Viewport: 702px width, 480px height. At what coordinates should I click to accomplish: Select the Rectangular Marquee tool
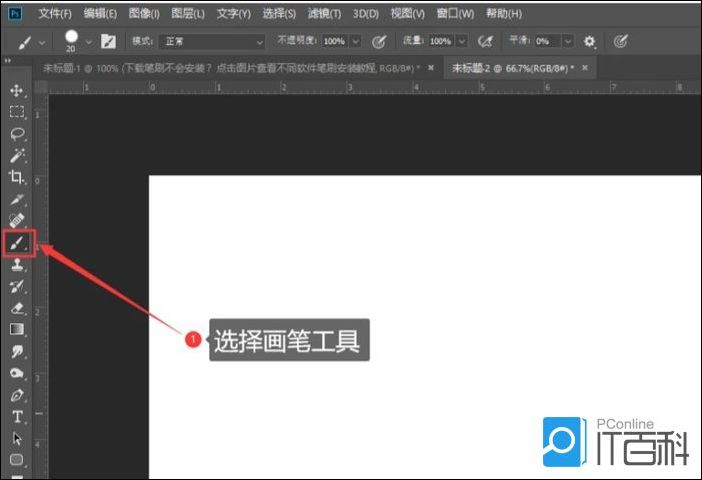17,112
